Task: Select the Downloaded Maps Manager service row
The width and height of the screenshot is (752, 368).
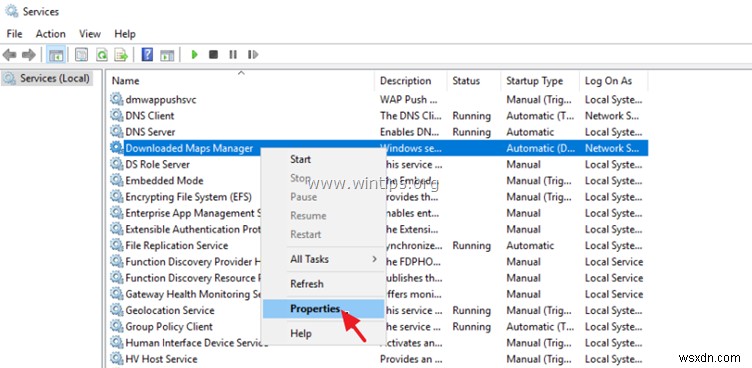Action: 378,148
